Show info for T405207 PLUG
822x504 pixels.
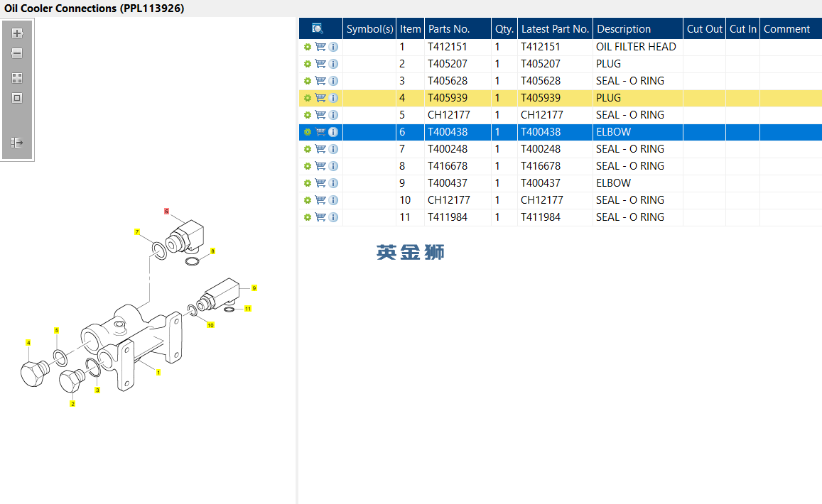click(333, 64)
